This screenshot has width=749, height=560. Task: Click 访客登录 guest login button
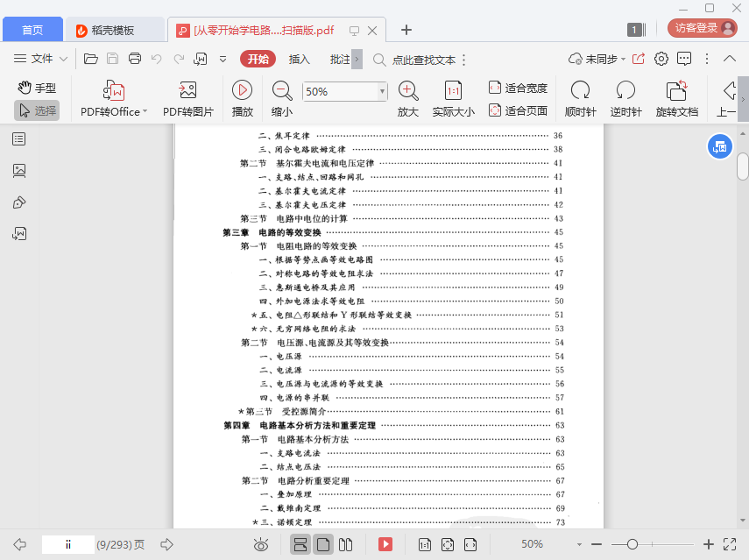[x=703, y=28]
